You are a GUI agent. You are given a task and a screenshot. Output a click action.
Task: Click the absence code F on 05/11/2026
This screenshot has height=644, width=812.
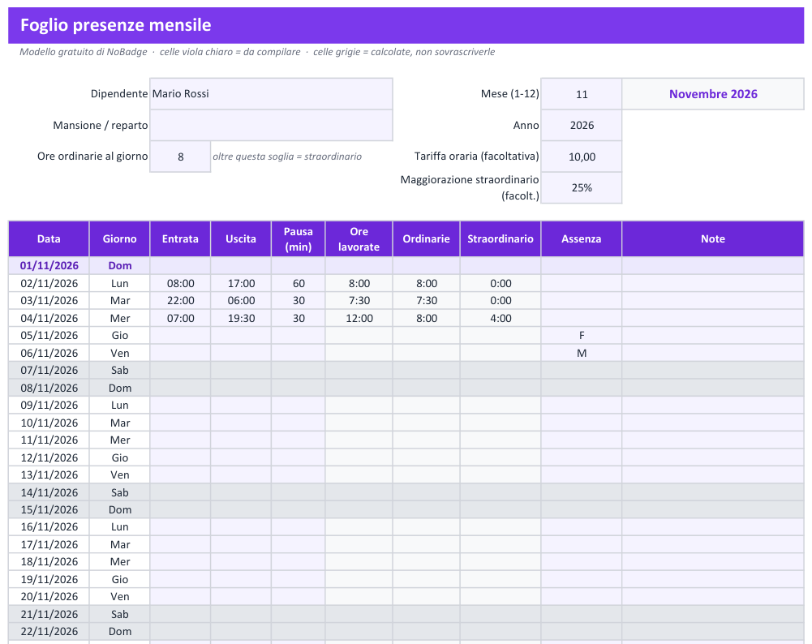click(581, 336)
